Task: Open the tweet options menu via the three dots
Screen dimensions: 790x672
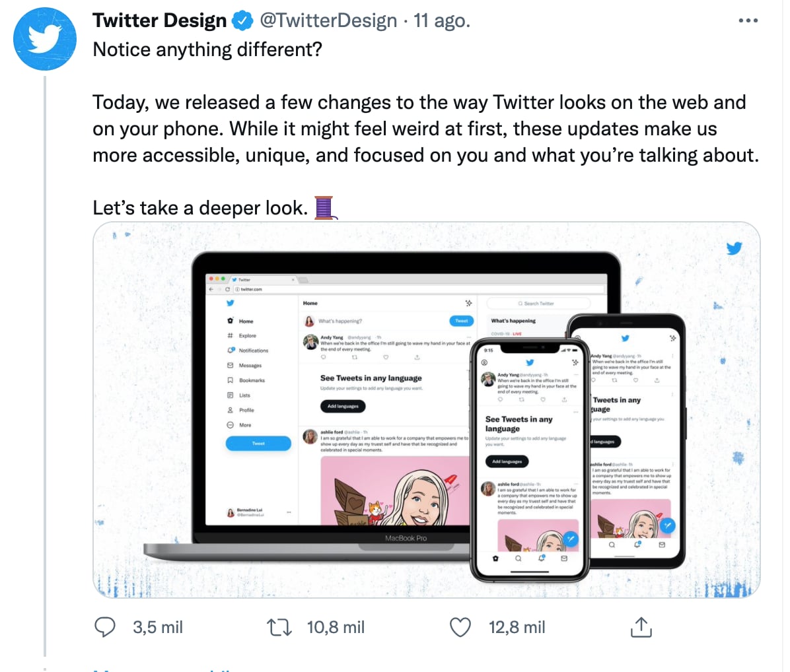Action: (x=748, y=20)
